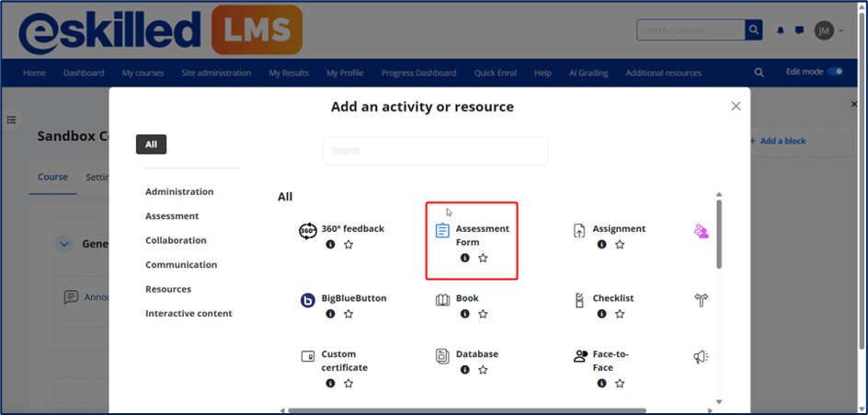
Task: Star the Assessment Form as favourite
Action: click(x=483, y=259)
